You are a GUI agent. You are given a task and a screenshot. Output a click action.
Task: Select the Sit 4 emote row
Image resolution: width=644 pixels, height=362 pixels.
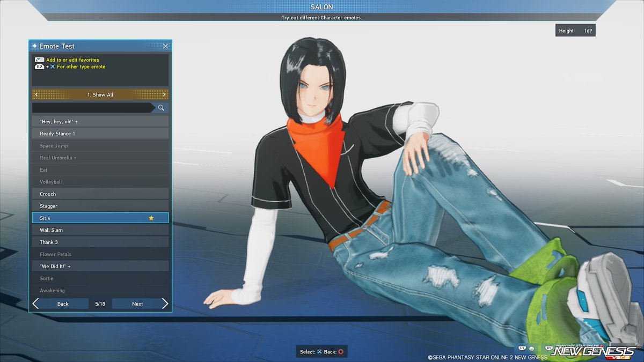point(100,218)
